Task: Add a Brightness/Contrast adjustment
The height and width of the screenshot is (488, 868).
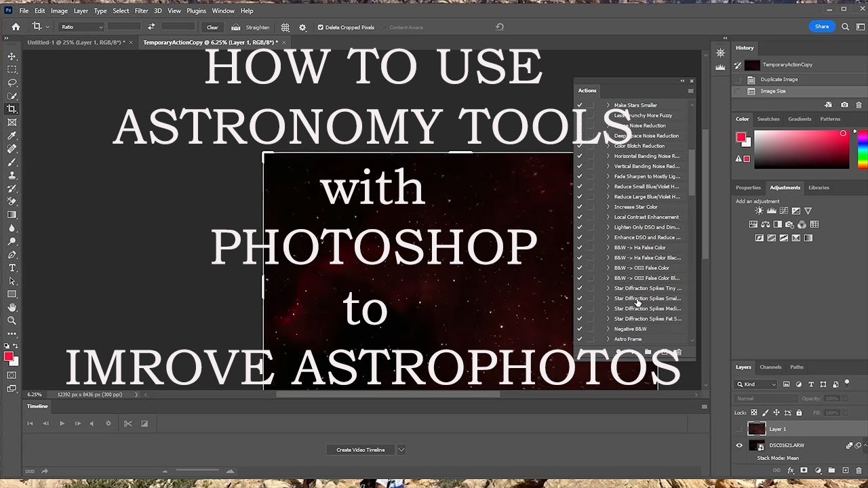Action: tap(759, 211)
